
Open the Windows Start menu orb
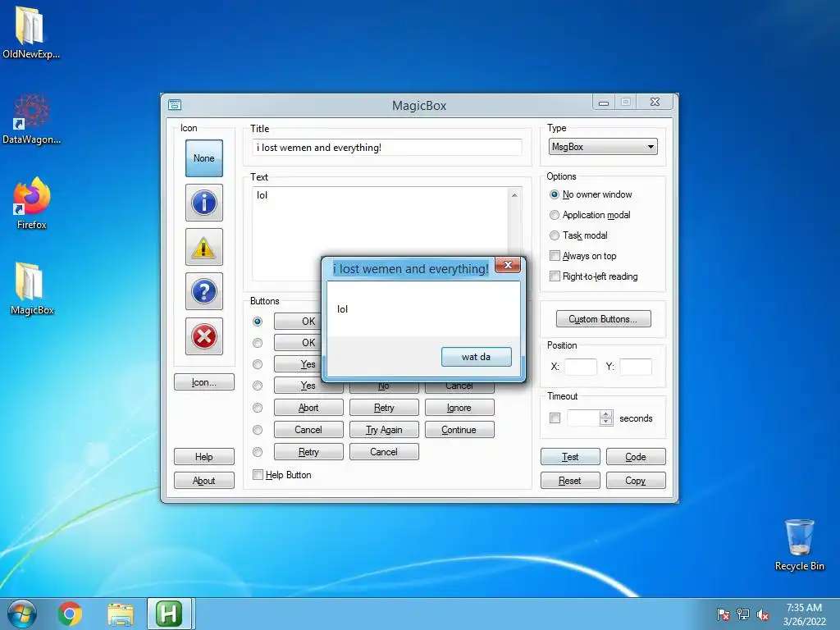pos(22,614)
